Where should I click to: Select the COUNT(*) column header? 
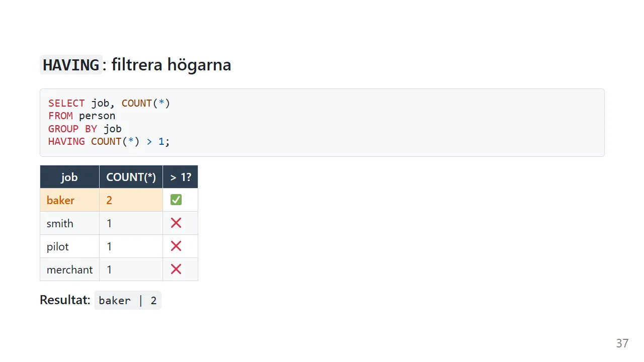tap(131, 177)
